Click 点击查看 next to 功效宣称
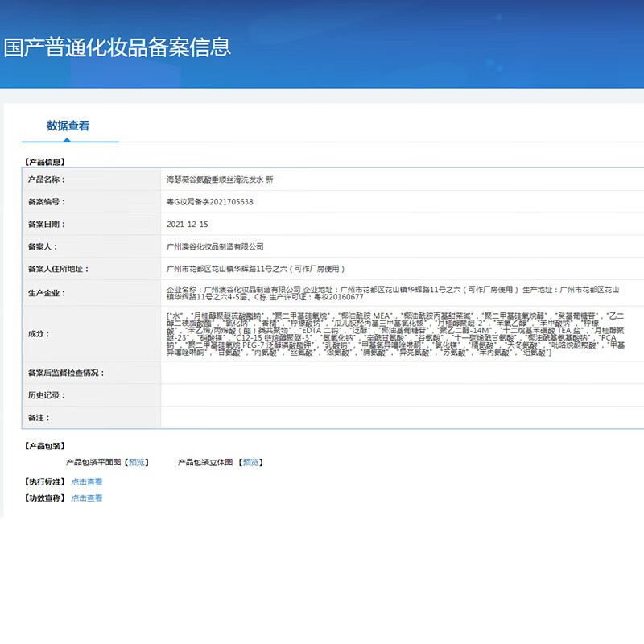644x644 pixels. coord(85,497)
